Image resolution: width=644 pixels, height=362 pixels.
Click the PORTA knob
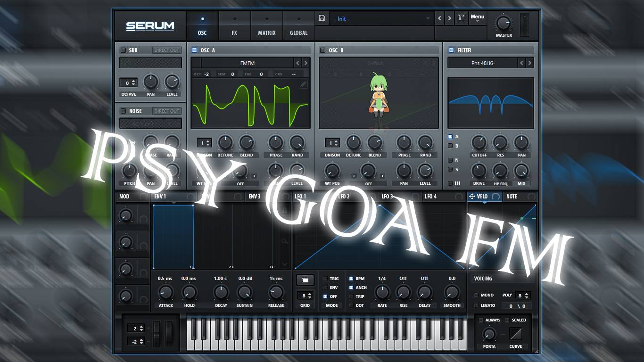489,334
